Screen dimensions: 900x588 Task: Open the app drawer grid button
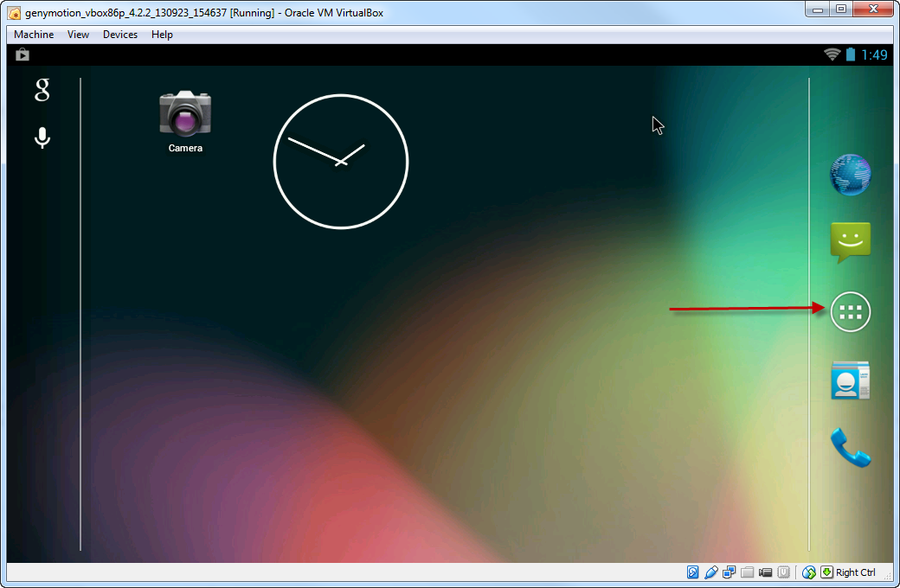[x=850, y=312]
